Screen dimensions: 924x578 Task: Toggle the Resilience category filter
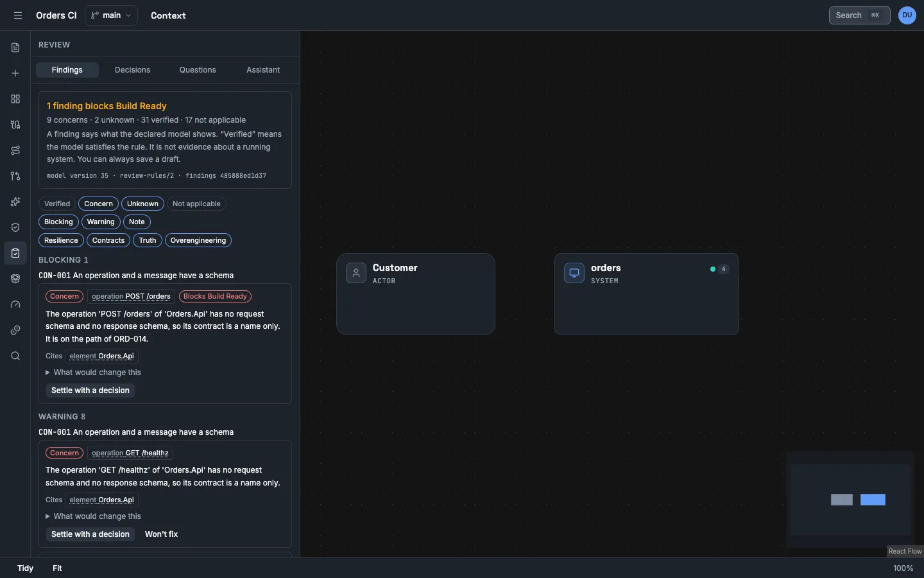[x=61, y=240]
